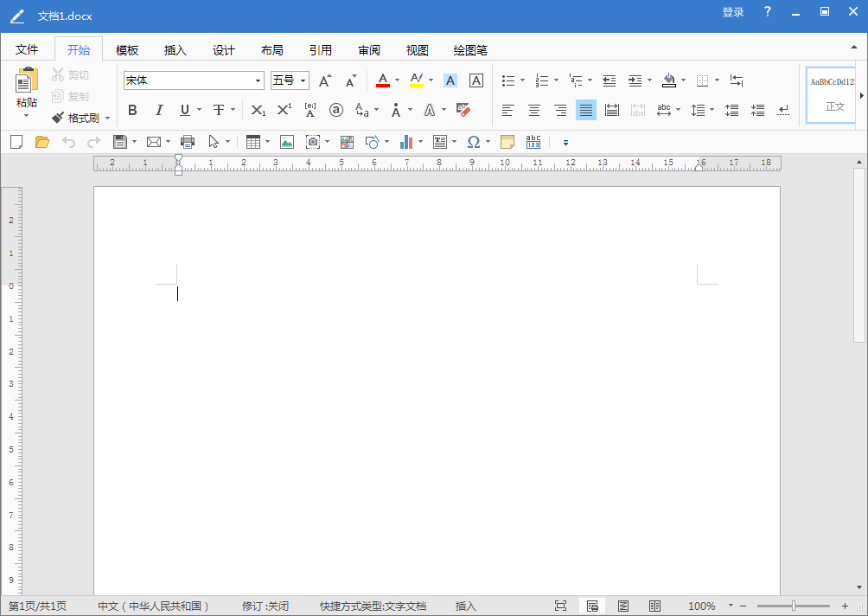Enable center text alignment
The height and width of the screenshot is (616, 868).
coord(533,111)
